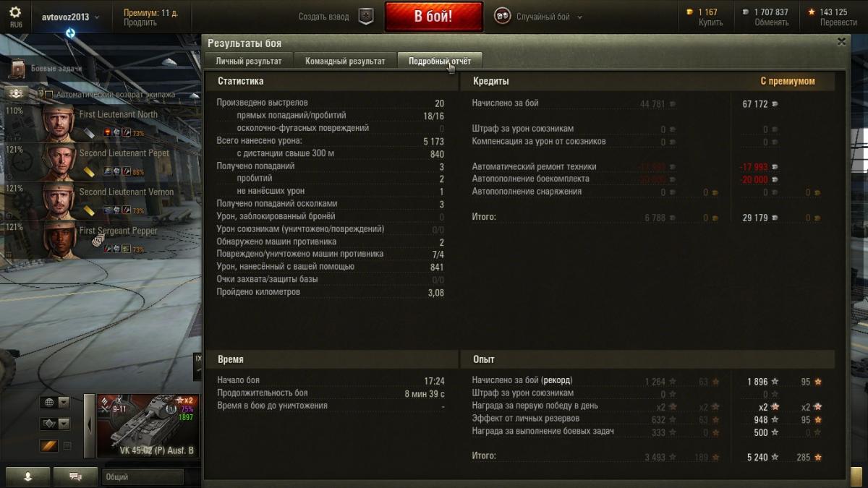Screen dimensions: 868x488
Task: Click the orange camouflage stripe icon
Action: (x=48, y=445)
